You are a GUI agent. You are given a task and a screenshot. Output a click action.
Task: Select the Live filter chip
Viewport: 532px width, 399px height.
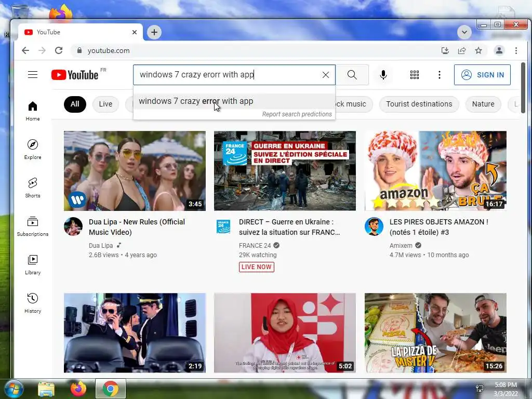[x=105, y=104]
